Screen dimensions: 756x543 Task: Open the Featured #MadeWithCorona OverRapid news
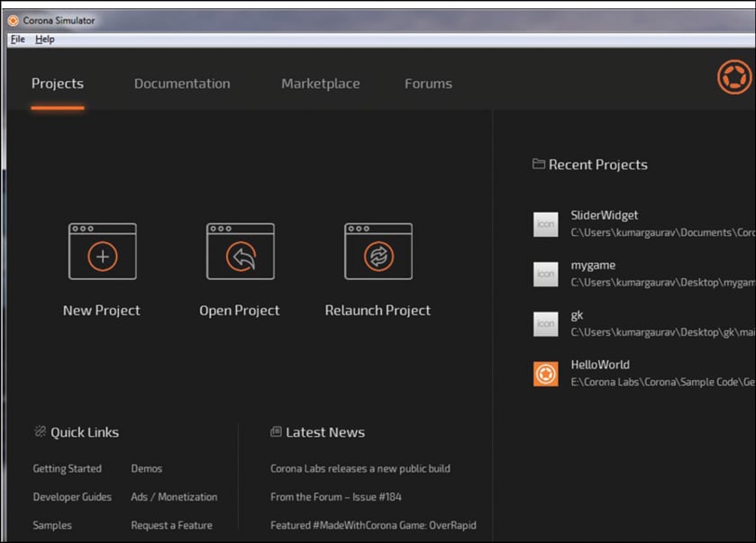(373, 525)
